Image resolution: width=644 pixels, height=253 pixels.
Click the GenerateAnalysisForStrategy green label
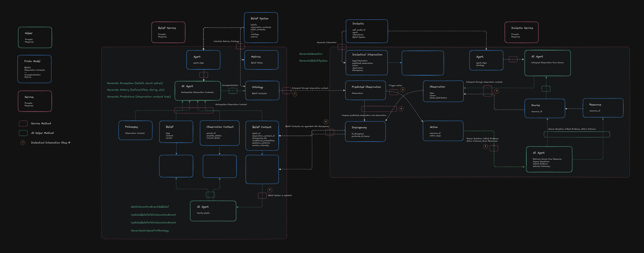point(150,231)
